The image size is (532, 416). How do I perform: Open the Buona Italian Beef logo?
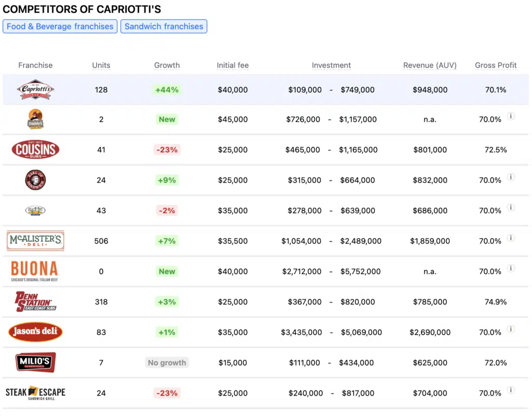[x=35, y=271]
